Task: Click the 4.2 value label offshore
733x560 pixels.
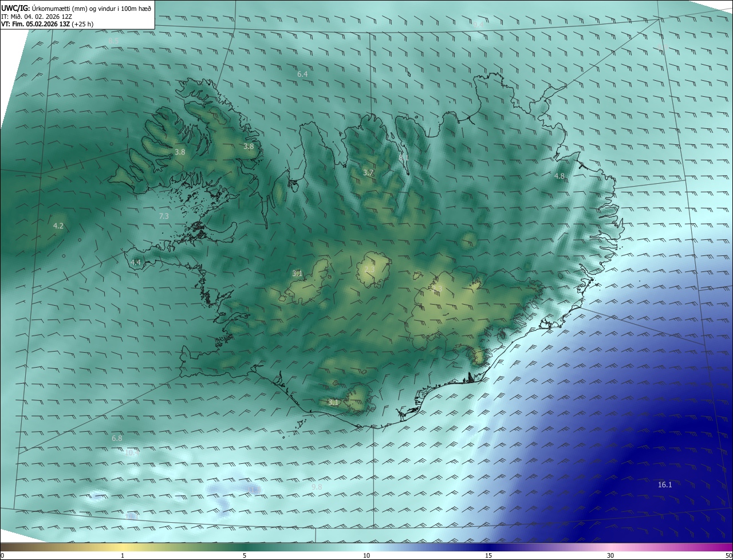Action: (58, 226)
